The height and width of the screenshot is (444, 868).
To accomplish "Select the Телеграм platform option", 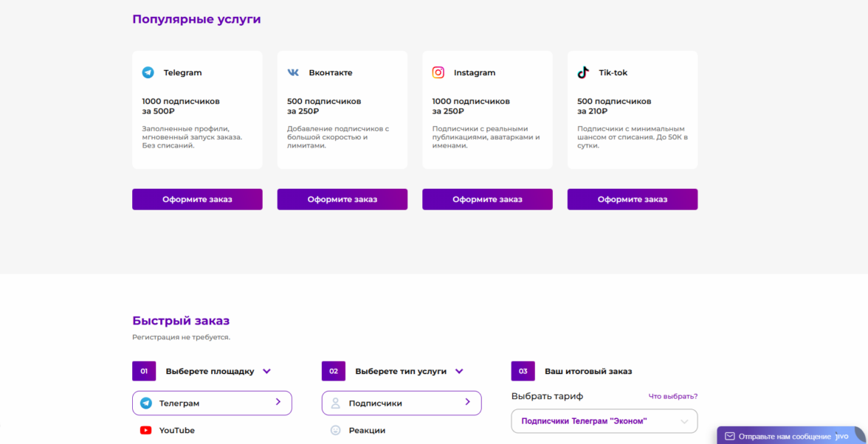I will (x=212, y=403).
